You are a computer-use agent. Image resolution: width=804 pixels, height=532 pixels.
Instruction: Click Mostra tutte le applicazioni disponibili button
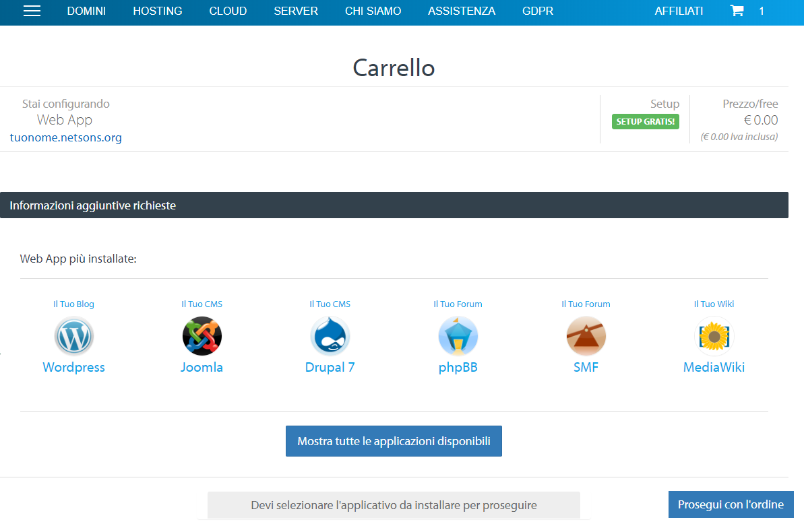tap(394, 441)
